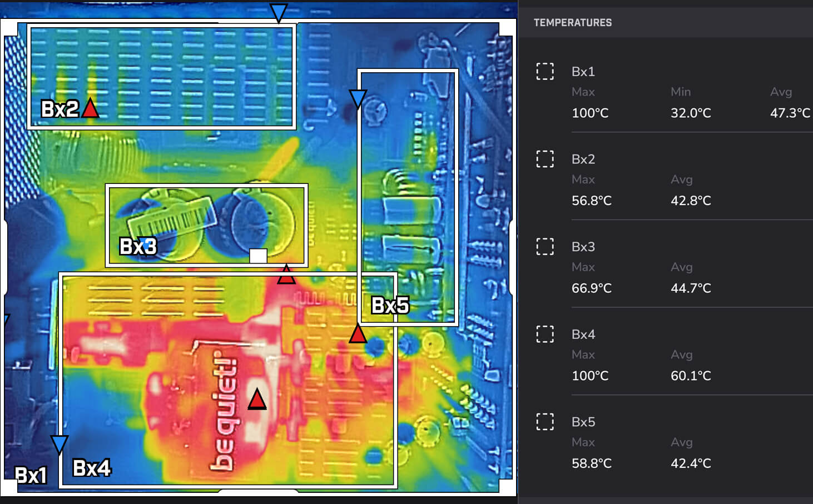Screen dimensions: 813x504
Task: Click the Bx5 Max value 58.8°C
Action: coord(592,463)
